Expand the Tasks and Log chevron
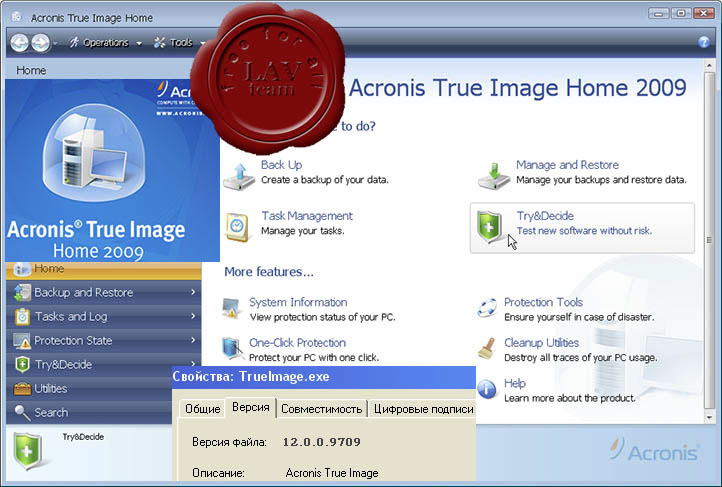This screenshot has width=722, height=487. click(193, 316)
